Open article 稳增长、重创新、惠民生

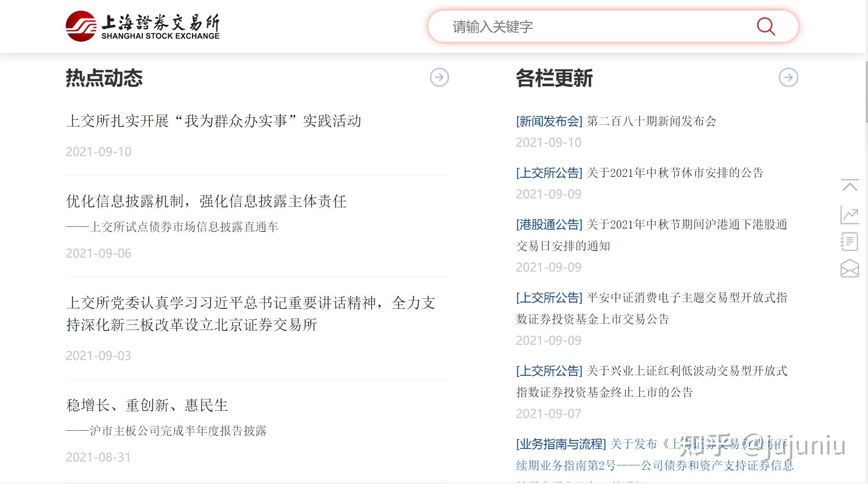[x=147, y=405]
